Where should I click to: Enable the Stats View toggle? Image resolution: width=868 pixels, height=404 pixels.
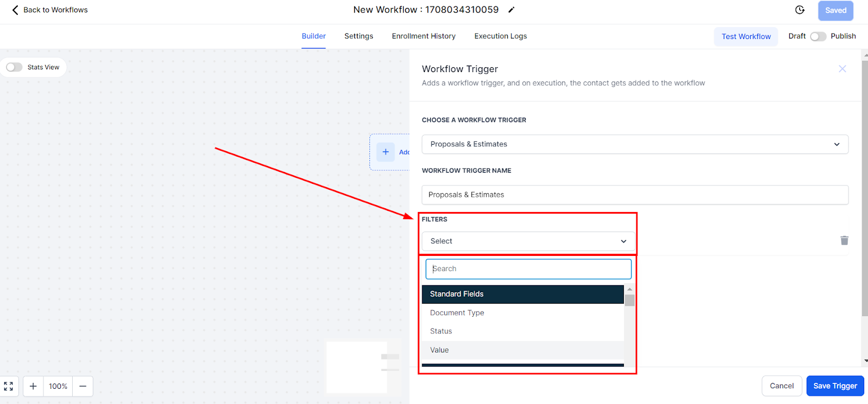pos(14,67)
